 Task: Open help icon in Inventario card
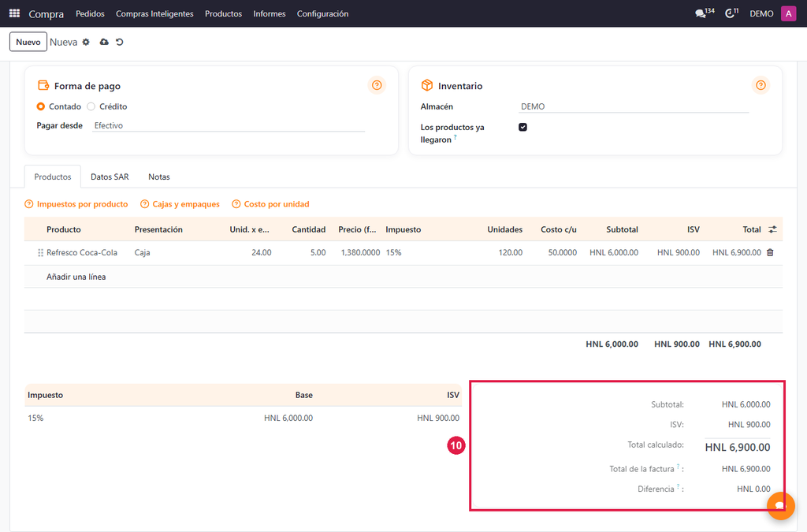click(x=761, y=85)
